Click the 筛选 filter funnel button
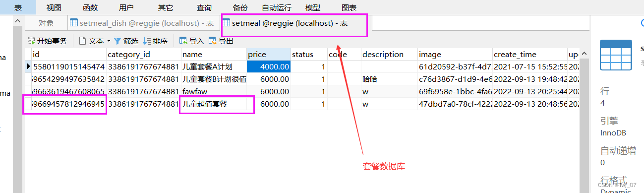This screenshot has width=644, height=193. [126, 41]
